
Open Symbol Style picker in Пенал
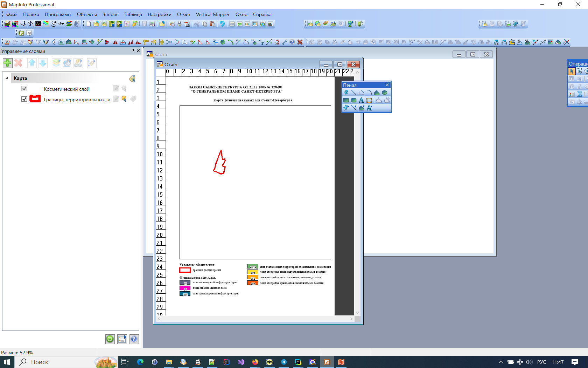click(346, 108)
